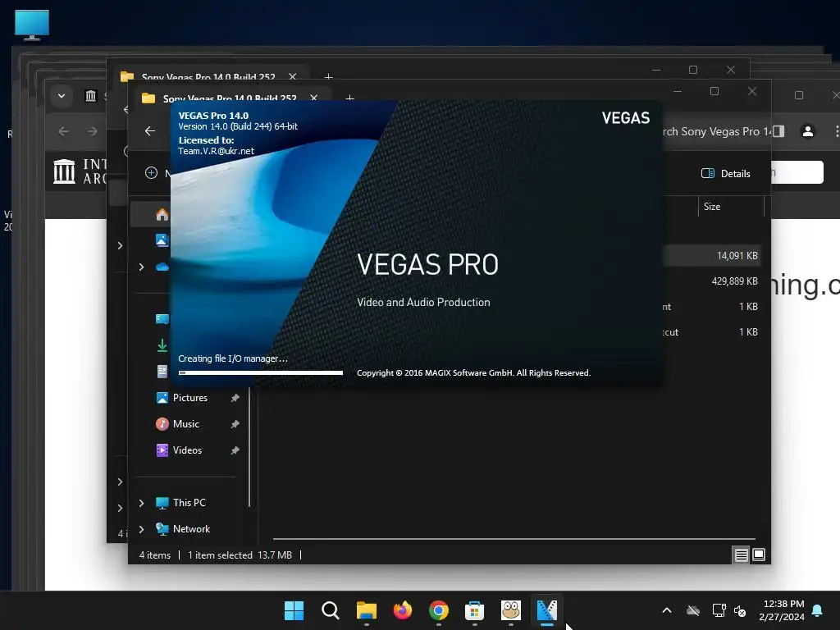Select the front Sony Vegas Pro 14.0 tab
This screenshot has height=630, width=840.
(230, 98)
